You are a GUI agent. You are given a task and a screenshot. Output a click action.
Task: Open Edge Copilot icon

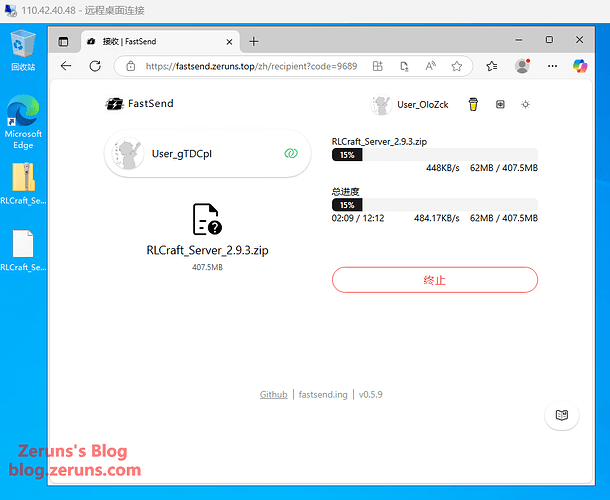click(x=578, y=66)
